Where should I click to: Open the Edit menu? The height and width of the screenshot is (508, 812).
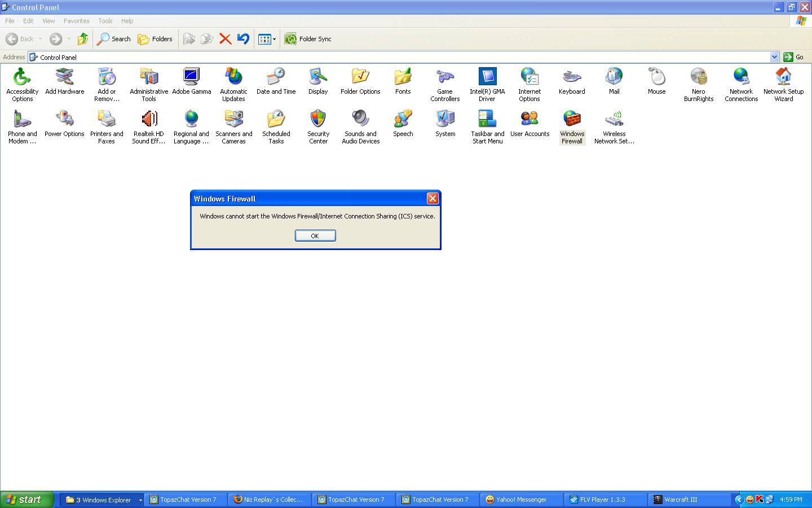pyautogui.click(x=28, y=21)
